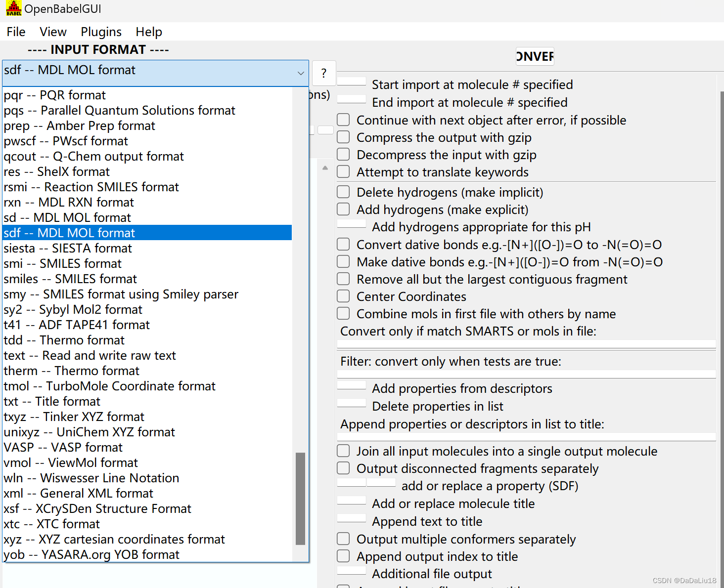Screen dimensions: 724x588
Task: Choose smi -- SMILES format
Action: click(147, 263)
